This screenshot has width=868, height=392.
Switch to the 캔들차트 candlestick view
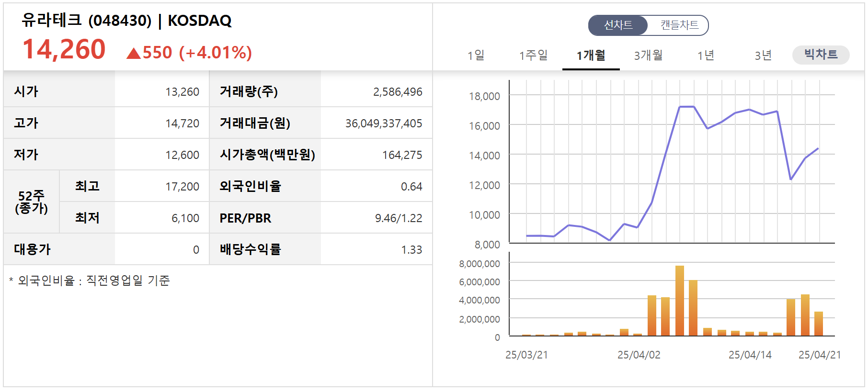(679, 25)
